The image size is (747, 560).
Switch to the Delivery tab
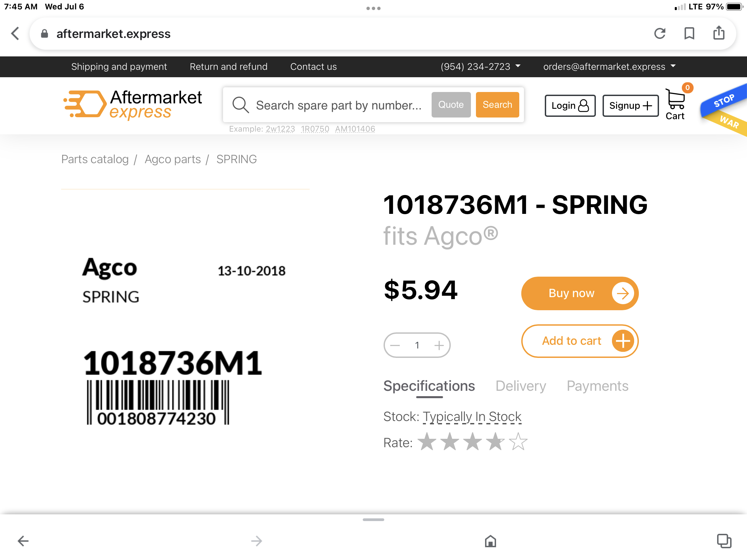tap(520, 386)
